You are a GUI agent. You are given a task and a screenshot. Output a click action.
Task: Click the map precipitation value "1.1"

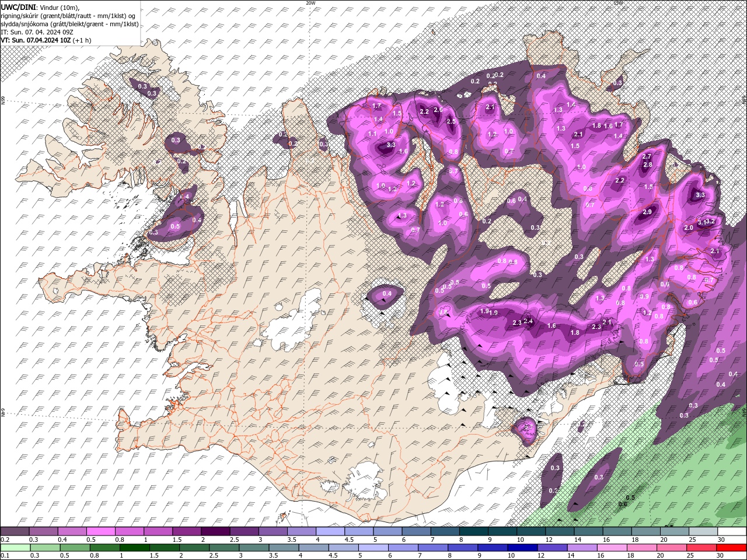pos(372,134)
